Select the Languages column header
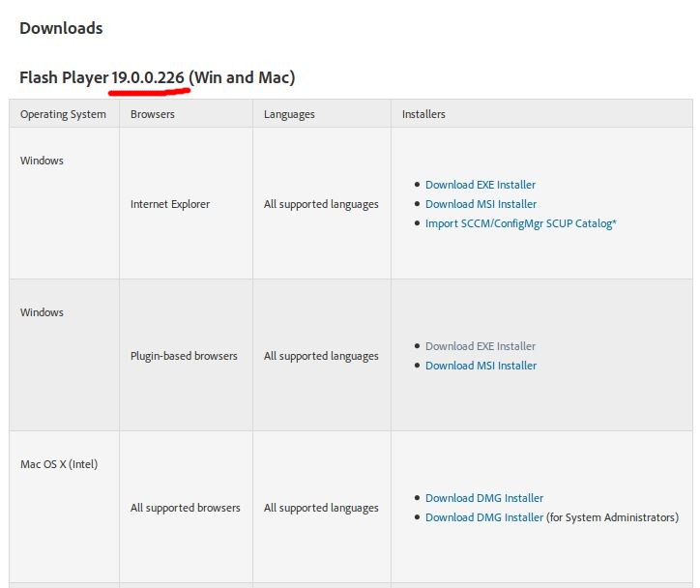This screenshot has height=588, width=700. pyautogui.click(x=289, y=114)
